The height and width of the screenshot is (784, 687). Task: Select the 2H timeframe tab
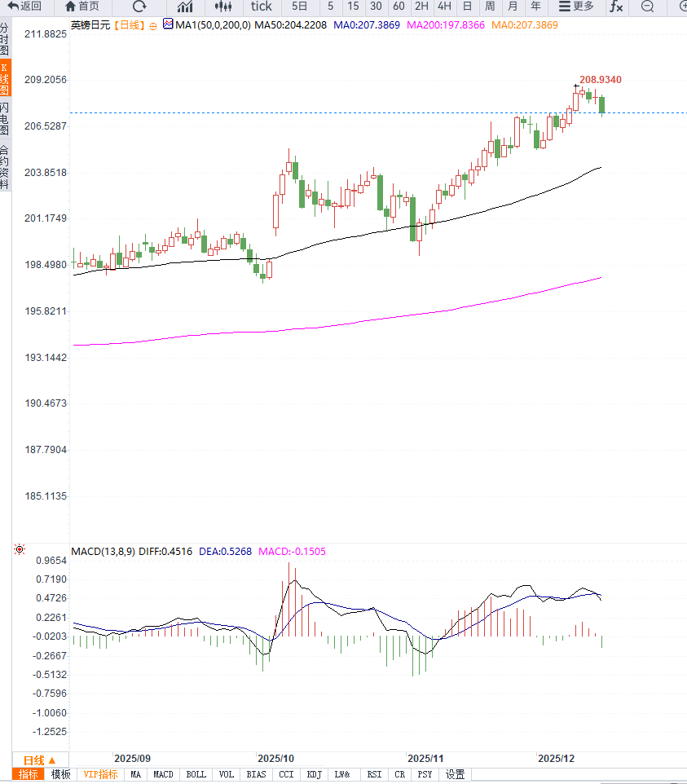click(x=421, y=7)
